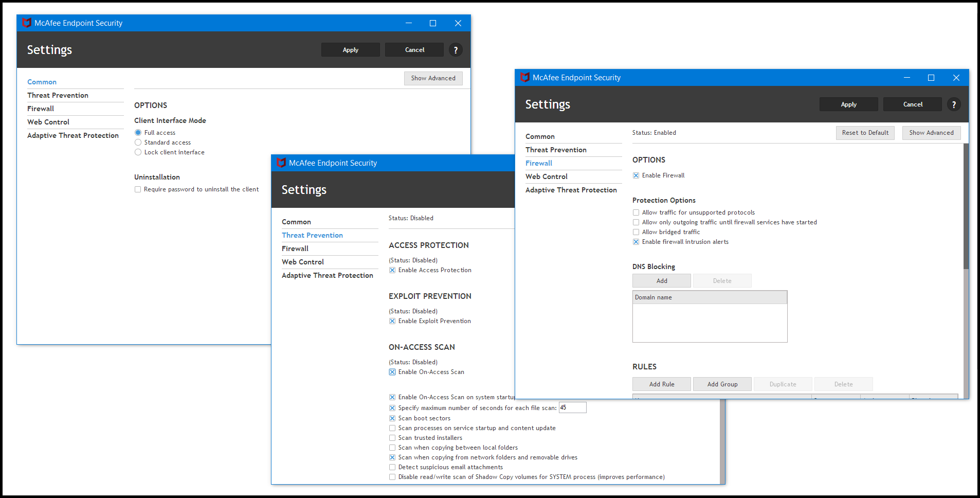Toggle Enable Access Protection checkbox

(392, 270)
